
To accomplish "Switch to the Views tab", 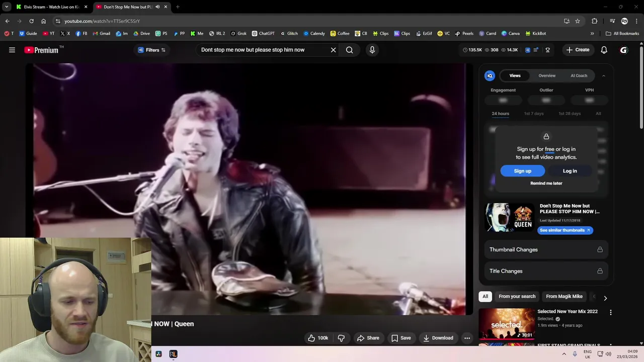I will (x=515, y=75).
